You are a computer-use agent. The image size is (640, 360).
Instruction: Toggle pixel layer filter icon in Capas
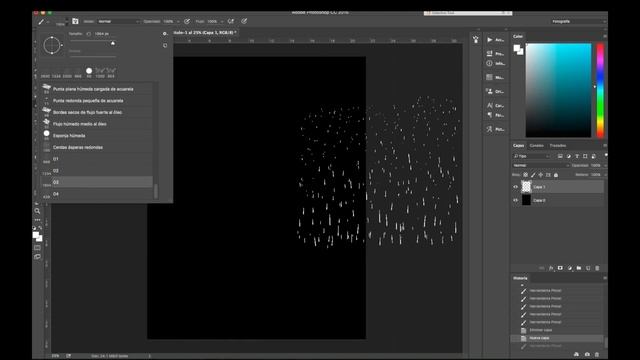(x=560, y=156)
